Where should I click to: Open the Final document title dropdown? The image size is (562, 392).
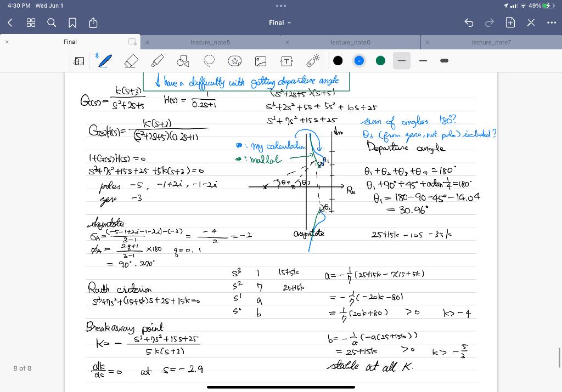[x=280, y=22]
